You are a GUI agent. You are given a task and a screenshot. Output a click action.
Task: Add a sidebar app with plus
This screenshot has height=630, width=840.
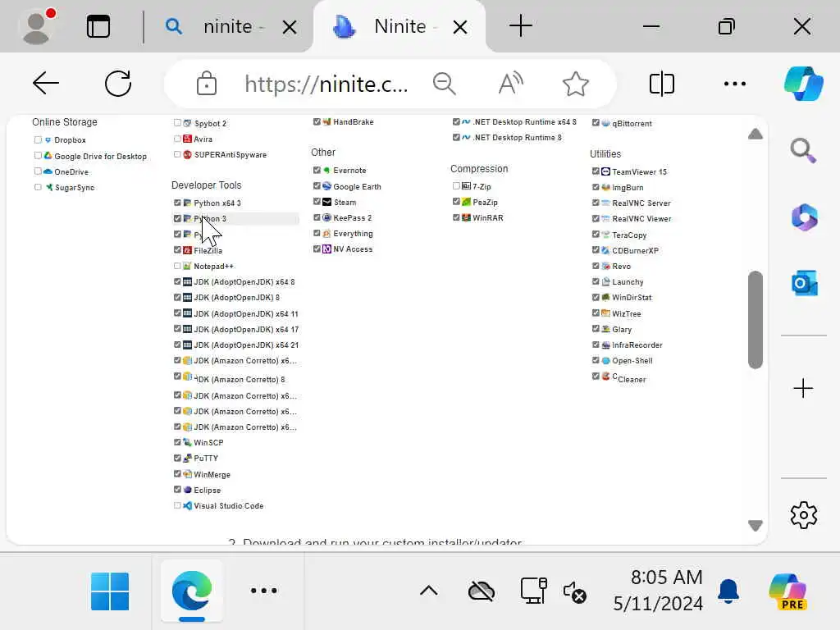803,388
